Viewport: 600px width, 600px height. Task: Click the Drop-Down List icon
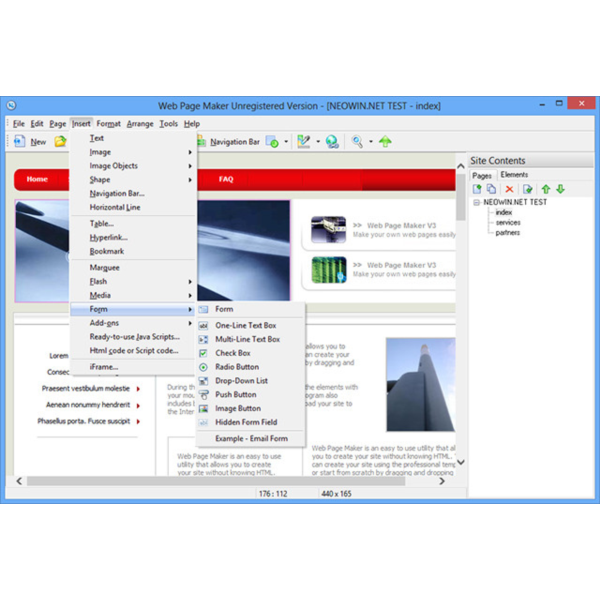(203, 381)
